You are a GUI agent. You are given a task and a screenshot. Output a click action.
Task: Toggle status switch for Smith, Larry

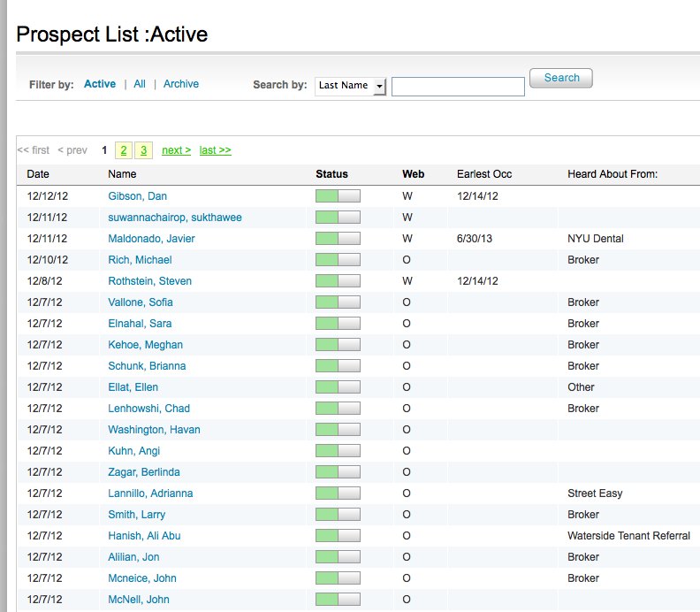(338, 514)
